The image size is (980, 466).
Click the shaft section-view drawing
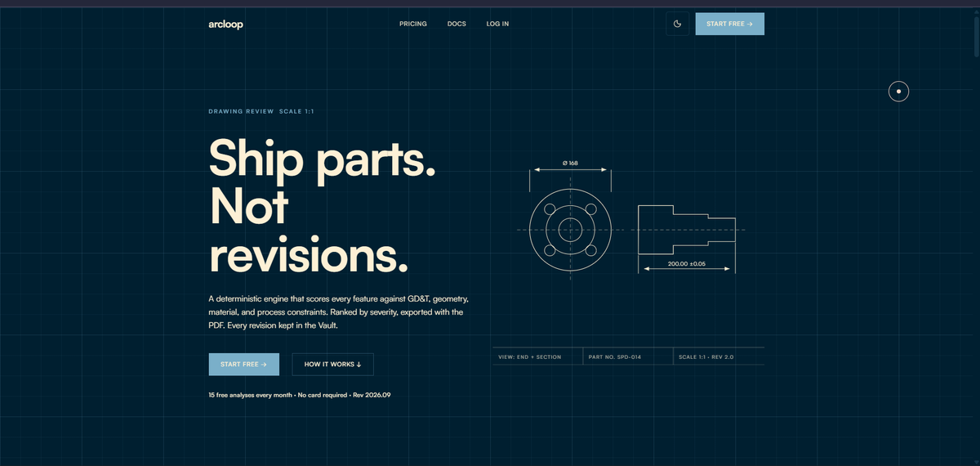(x=686, y=230)
